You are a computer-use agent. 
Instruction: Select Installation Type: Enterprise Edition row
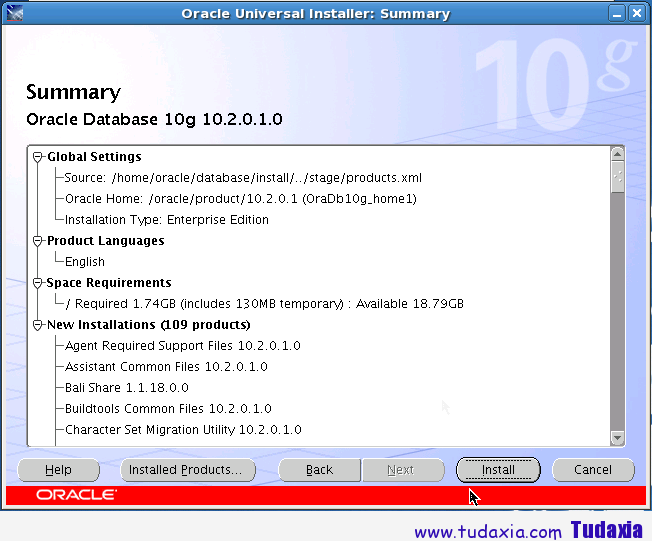[167, 220]
